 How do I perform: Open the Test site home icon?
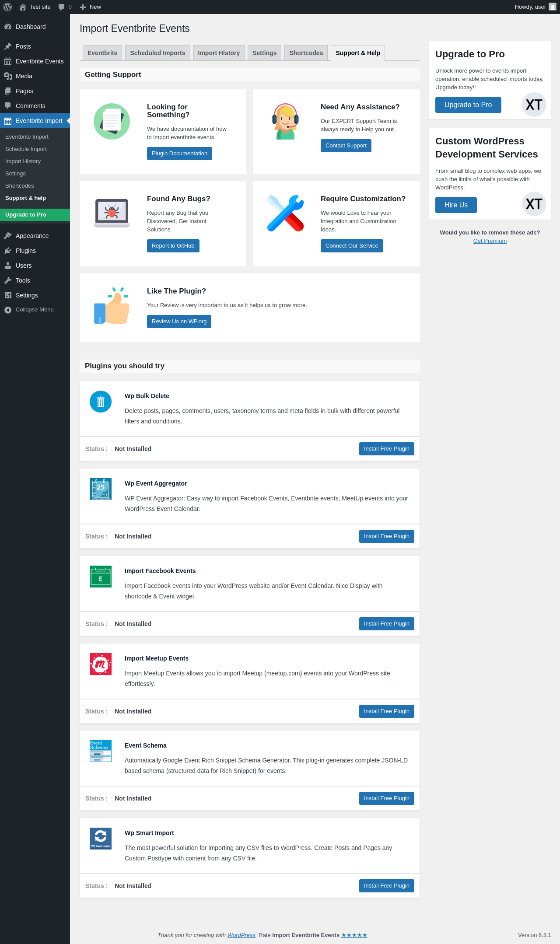[x=23, y=7]
